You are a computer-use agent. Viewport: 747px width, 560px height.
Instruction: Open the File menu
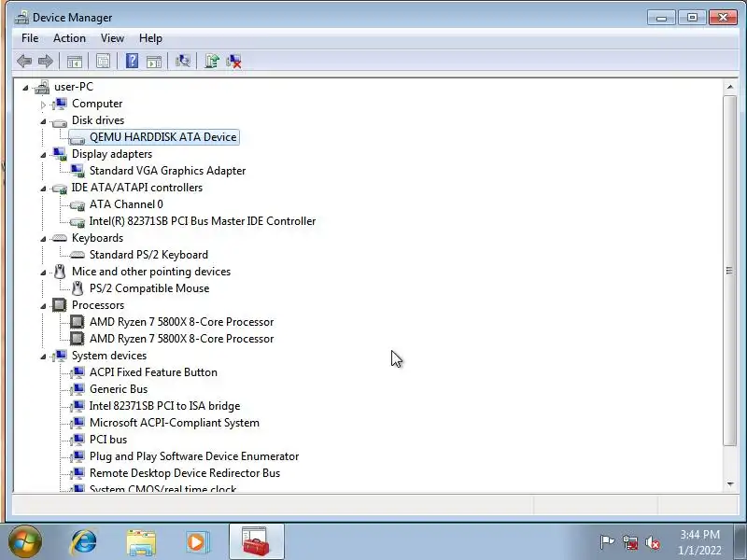click(30, 38)
